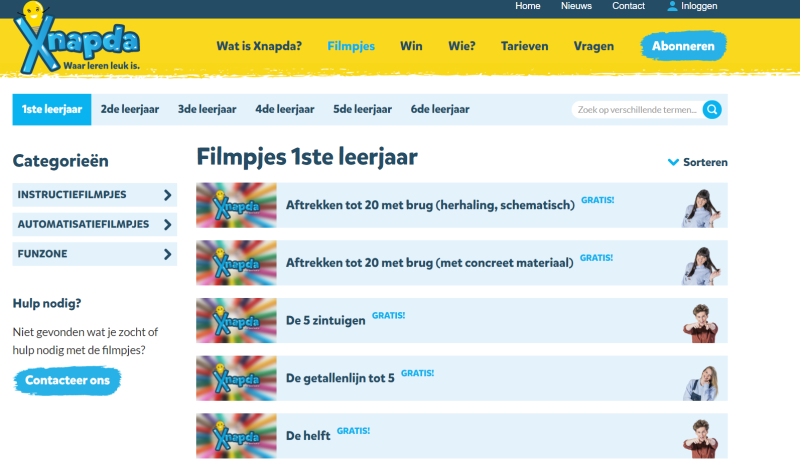
Task: Select the 1ste leerjaar tab
Action: (52, 109)
